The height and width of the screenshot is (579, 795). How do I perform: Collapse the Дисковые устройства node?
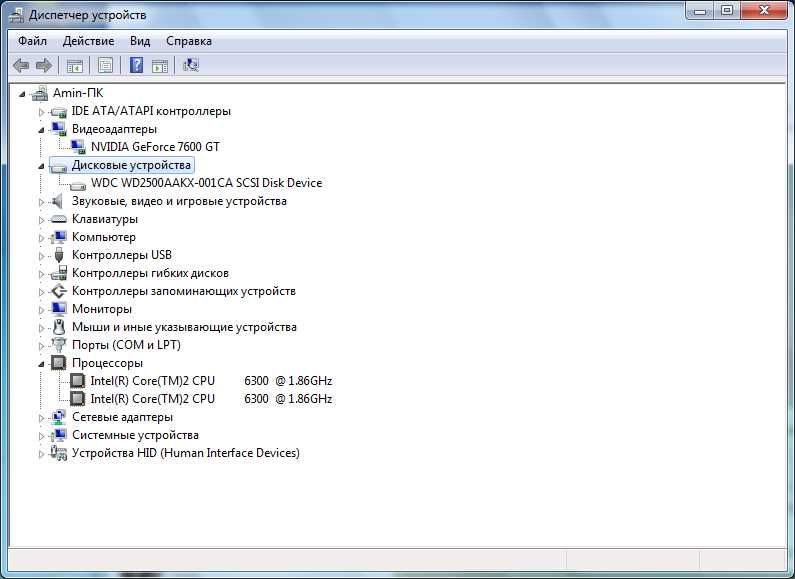tap(42, 166)
